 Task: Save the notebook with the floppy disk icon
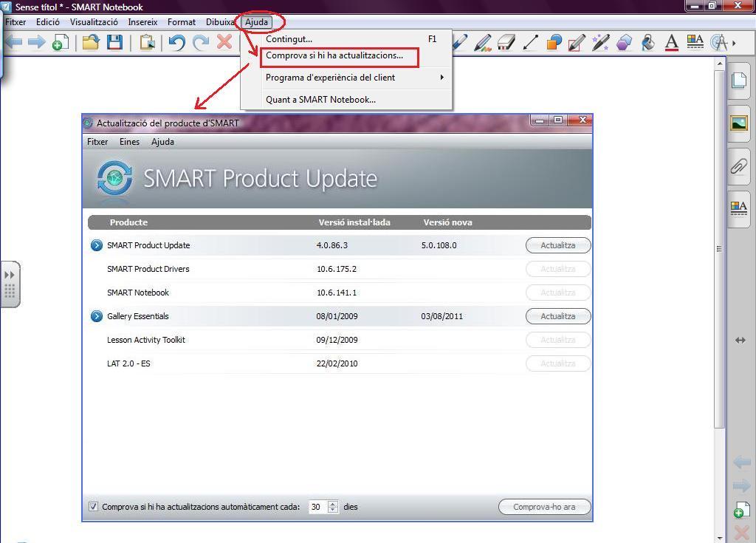tap(114, 42)
